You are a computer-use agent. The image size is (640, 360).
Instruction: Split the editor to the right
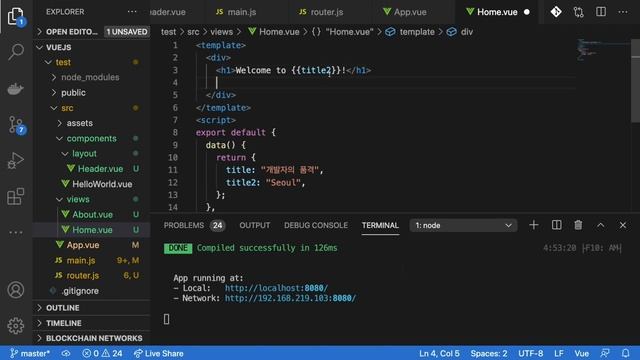pos(601,12)
